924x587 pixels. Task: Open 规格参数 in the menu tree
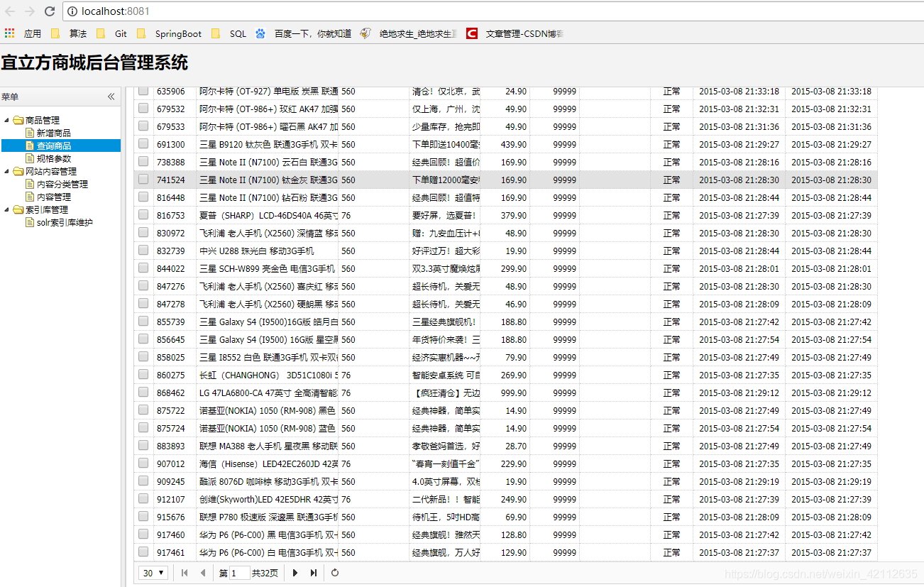coord(54,158)
